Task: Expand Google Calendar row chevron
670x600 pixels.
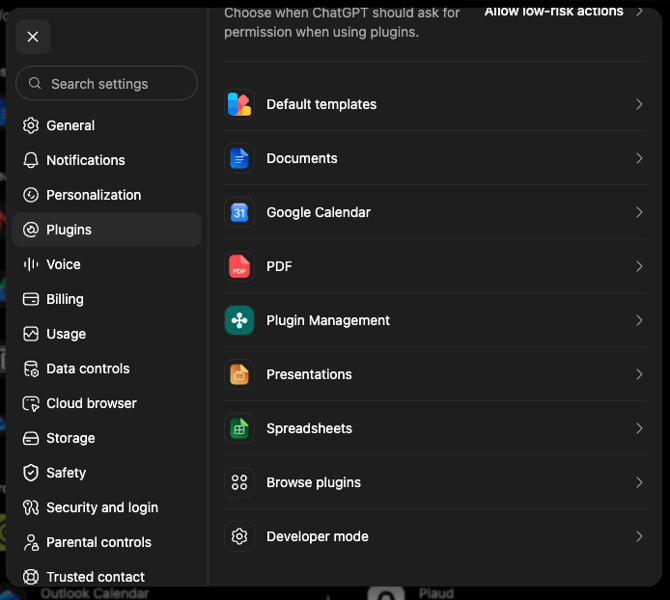Action: coord(639,212)
